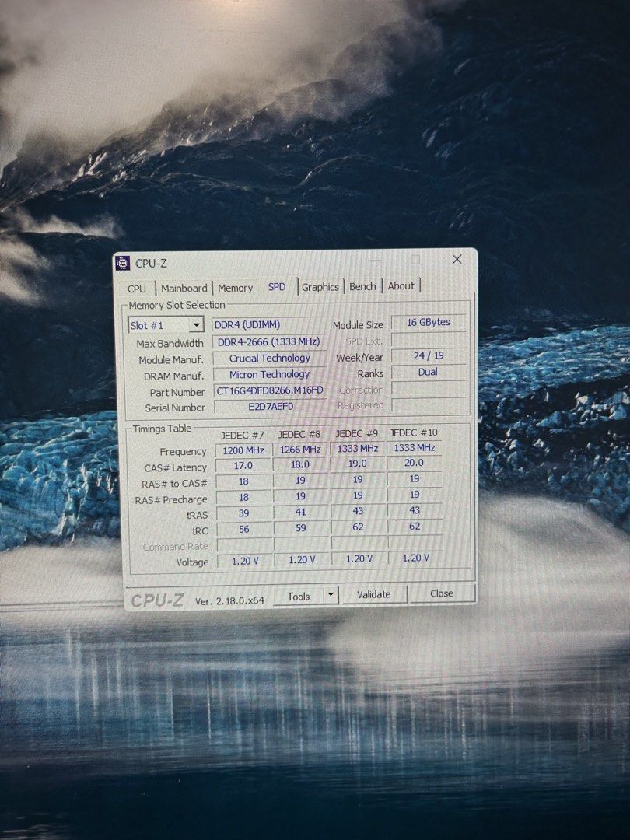Screen dimensions: 630x840
Task: Open the Graphics tab
Action: click(x=320, y=287)
